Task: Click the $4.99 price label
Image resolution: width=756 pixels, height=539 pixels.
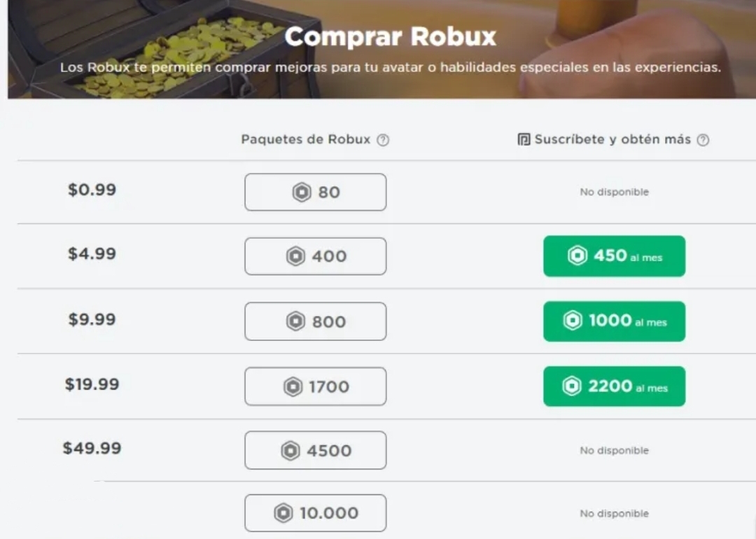Action: pos(92,253)
